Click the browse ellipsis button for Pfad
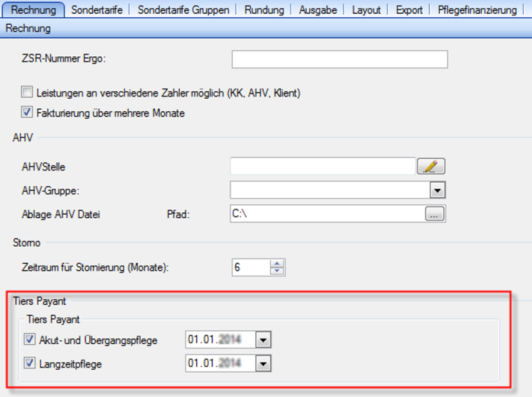Viewport: 532px width, 397px height. pos(434,214)
